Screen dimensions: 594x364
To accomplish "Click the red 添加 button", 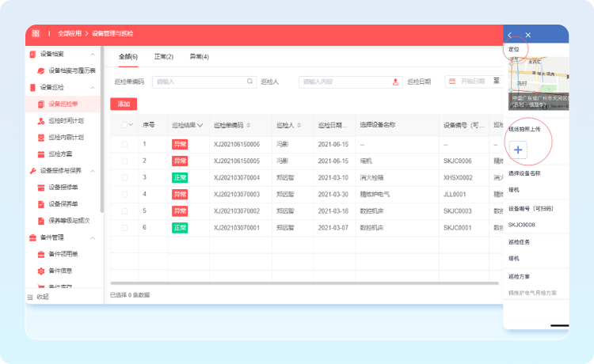I will pos(124,104).
